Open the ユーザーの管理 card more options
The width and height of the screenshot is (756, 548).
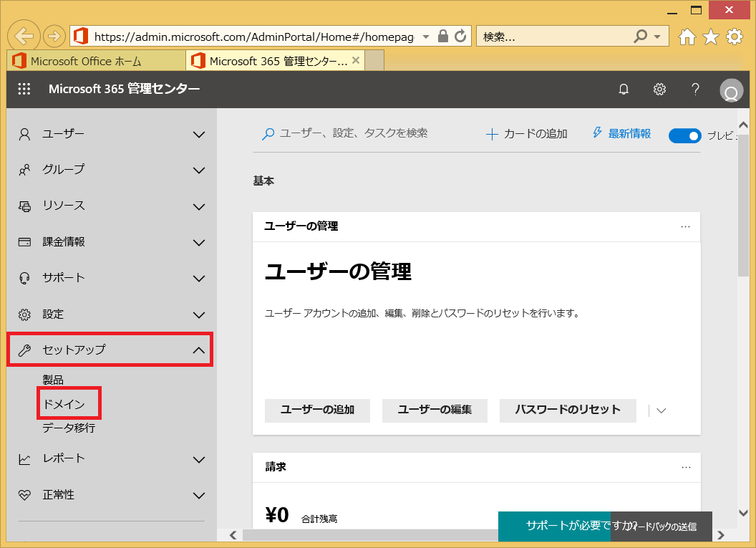(685, 227)
